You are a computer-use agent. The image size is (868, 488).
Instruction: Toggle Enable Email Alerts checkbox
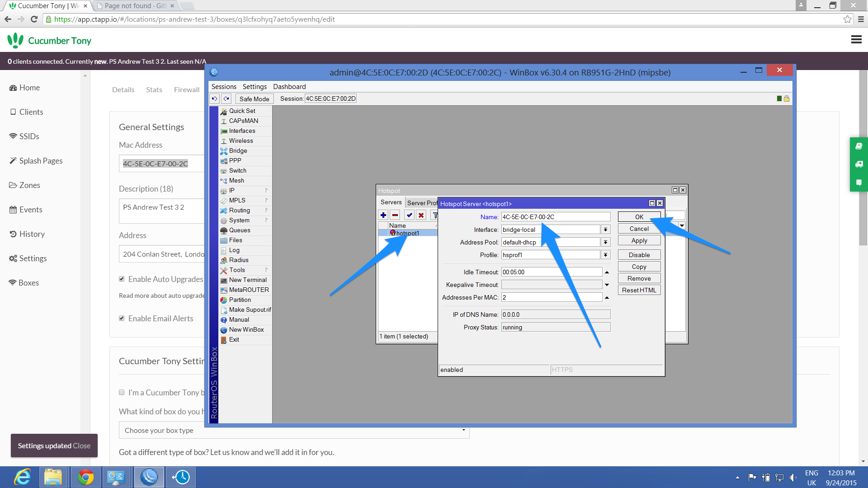coord(122,318)
